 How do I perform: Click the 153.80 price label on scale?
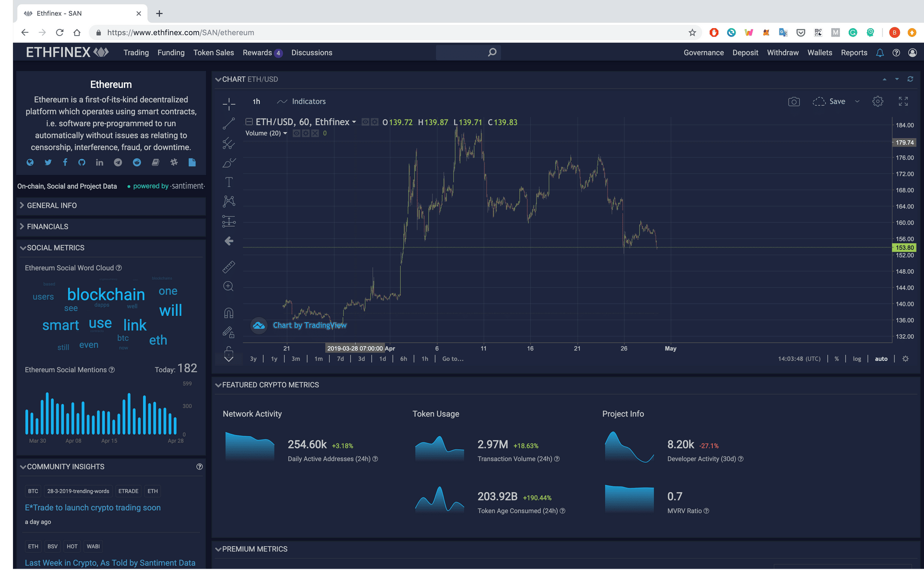(904, 248)
